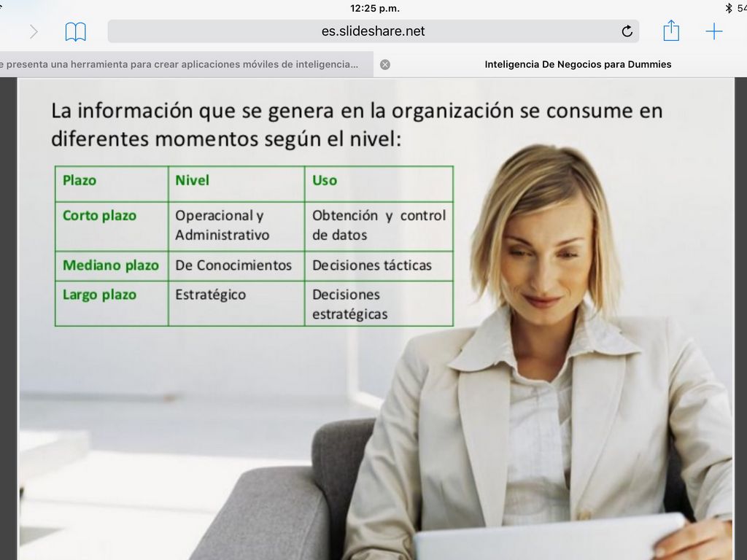Viewport: 747px width, 560px height.
Task: Tap the 'Decisiones tácticas' table cell
Action: click(x=372, y=265)
